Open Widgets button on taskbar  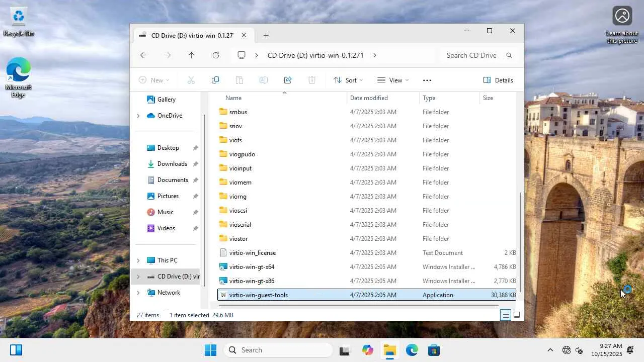pyautogui.click(x=16, y=350)
